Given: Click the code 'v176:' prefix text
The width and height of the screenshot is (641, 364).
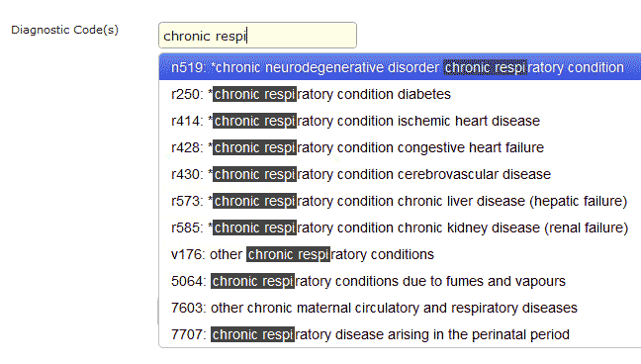Looking at the screenshot, I should [x=188, y=254].
